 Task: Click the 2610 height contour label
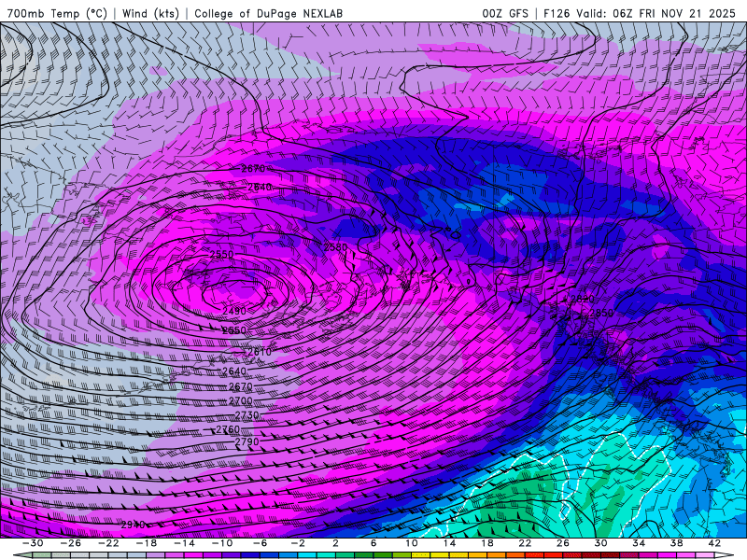pos(260,352)
